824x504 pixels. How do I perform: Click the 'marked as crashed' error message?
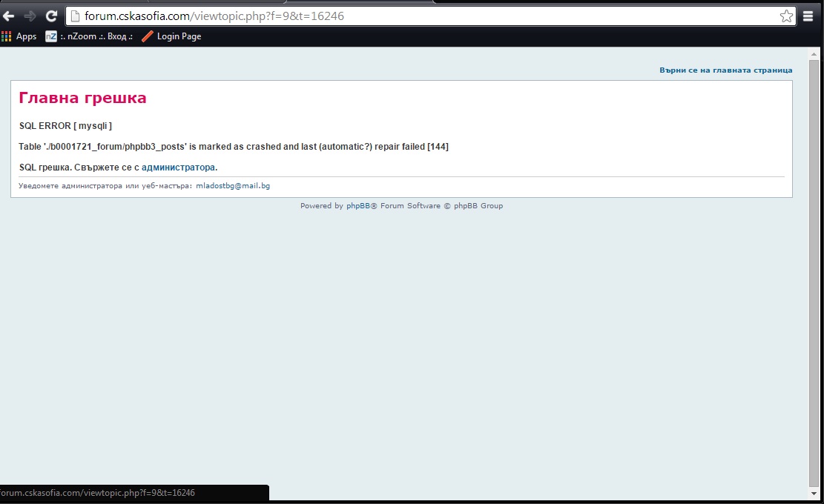coord(234,147)
